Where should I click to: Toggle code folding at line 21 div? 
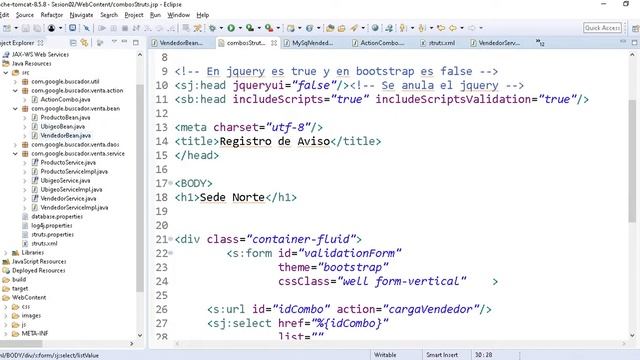[x=171, y=239]
